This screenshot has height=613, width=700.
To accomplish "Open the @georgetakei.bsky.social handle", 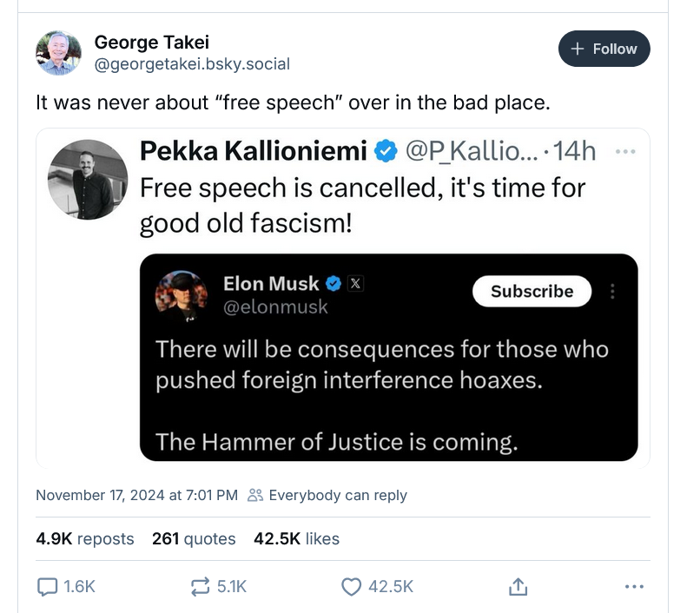I will tap(192, 63).
